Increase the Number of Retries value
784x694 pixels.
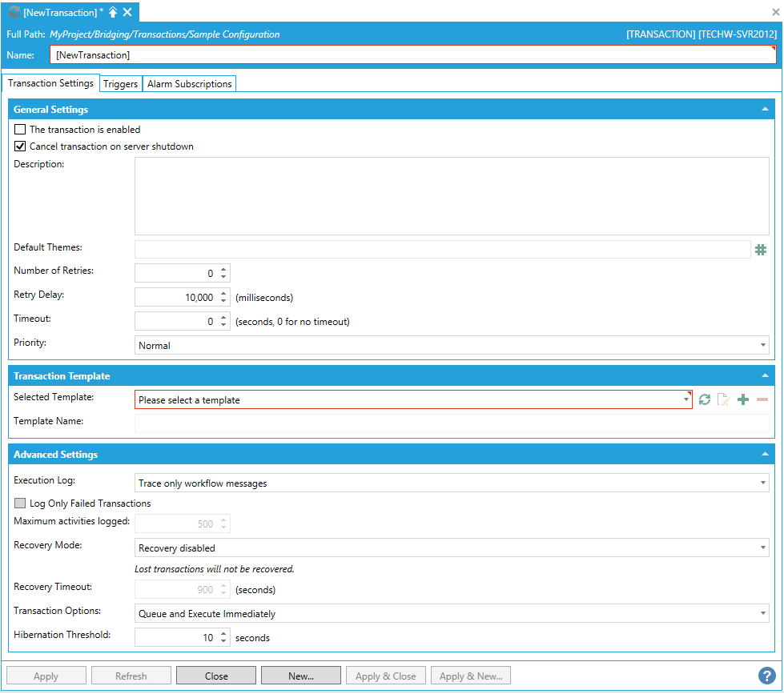(x=223, y=269)
